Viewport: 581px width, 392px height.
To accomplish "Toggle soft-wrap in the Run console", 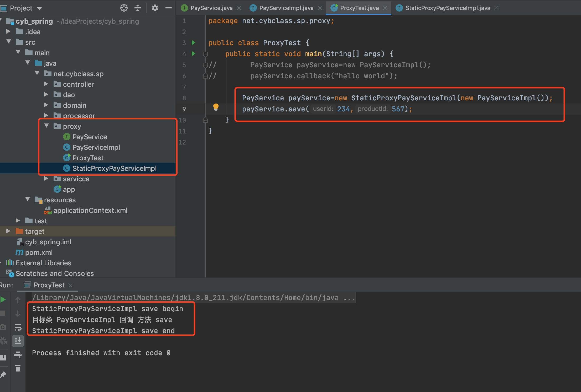I will click(18, 328).
